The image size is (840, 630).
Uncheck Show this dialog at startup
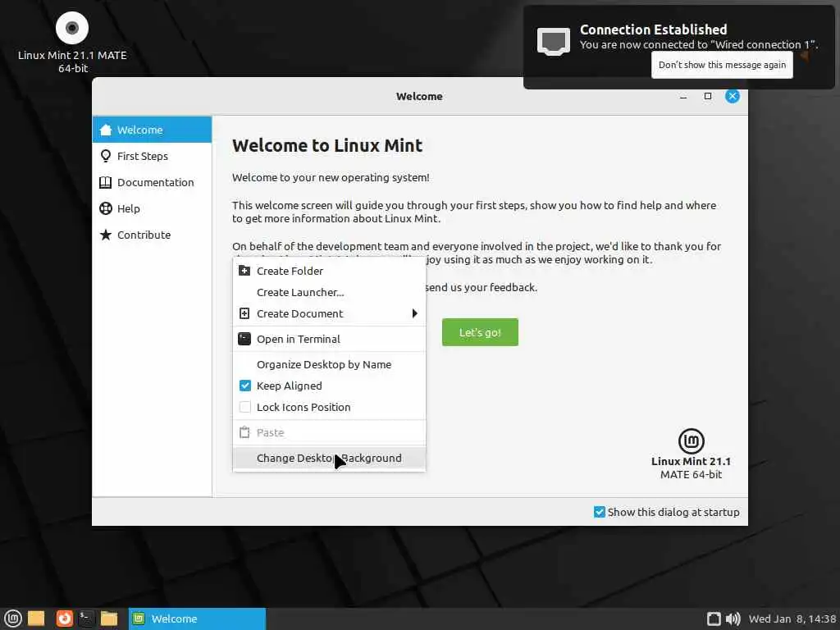[600, 512]
